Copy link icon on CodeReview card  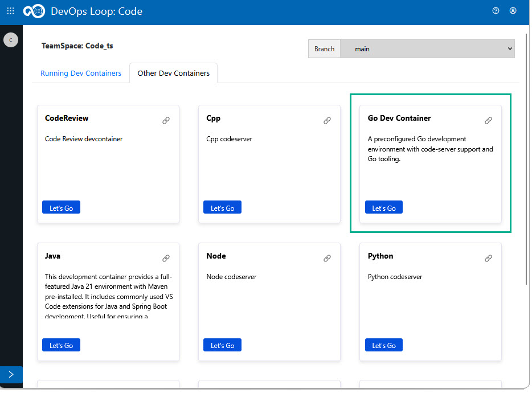166,121
